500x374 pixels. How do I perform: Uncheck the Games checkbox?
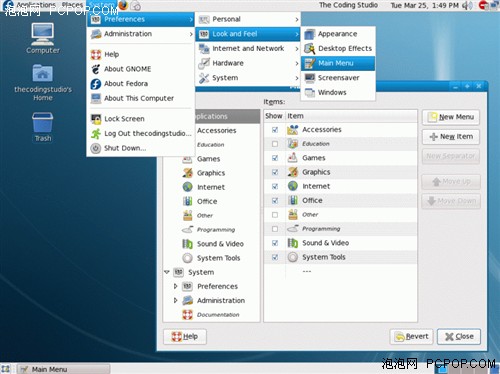pos(275,158)
